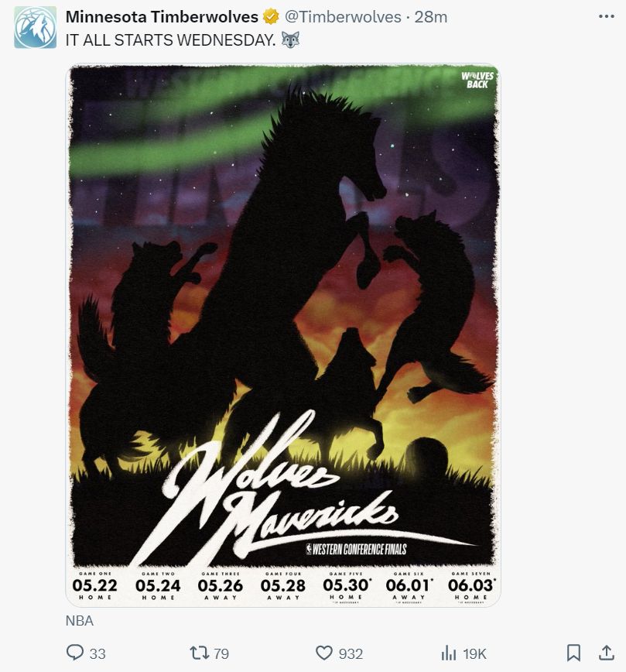Click the IT ALL STARTS WEDNESDAY text

pyautogui.click(x=170, y=39)
